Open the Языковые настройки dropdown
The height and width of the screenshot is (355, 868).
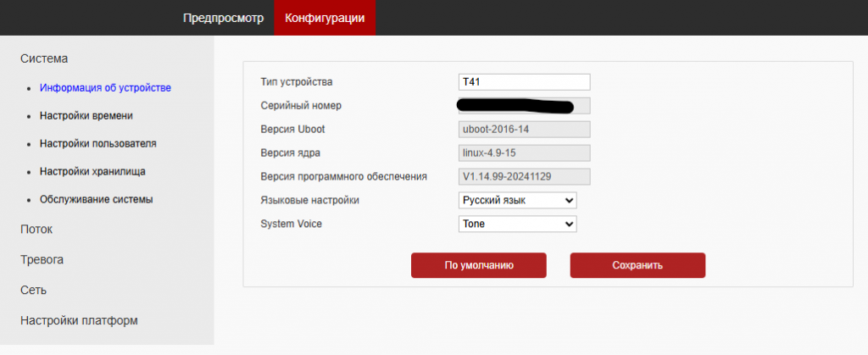tap(518, 200)
